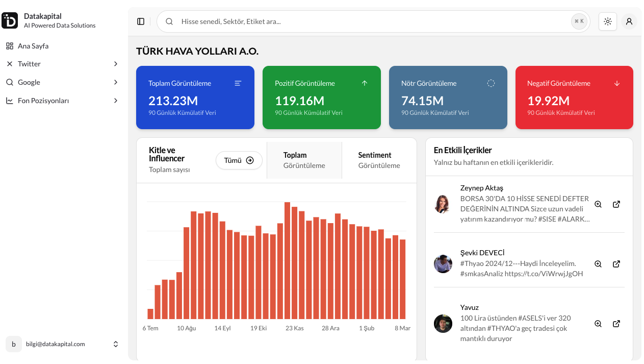Image resolution: width=644 pixels, height=364 pixels.
Task: Open the account switcher chevrons
Action: (116, 344)
